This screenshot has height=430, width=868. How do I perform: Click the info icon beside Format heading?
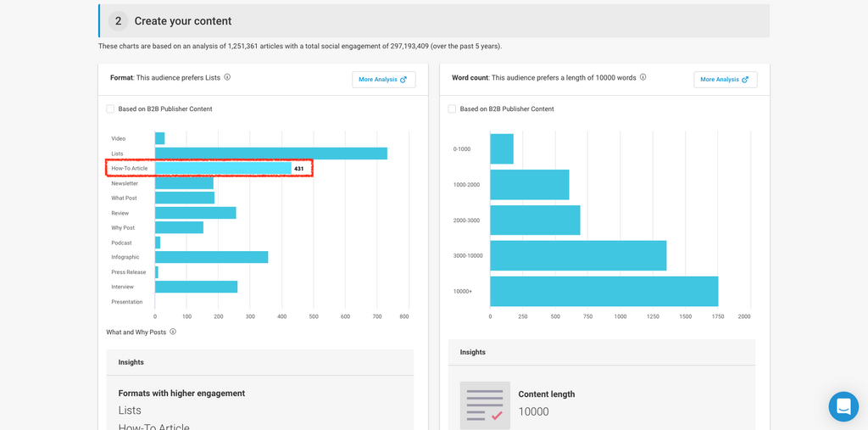pos(227,77)
